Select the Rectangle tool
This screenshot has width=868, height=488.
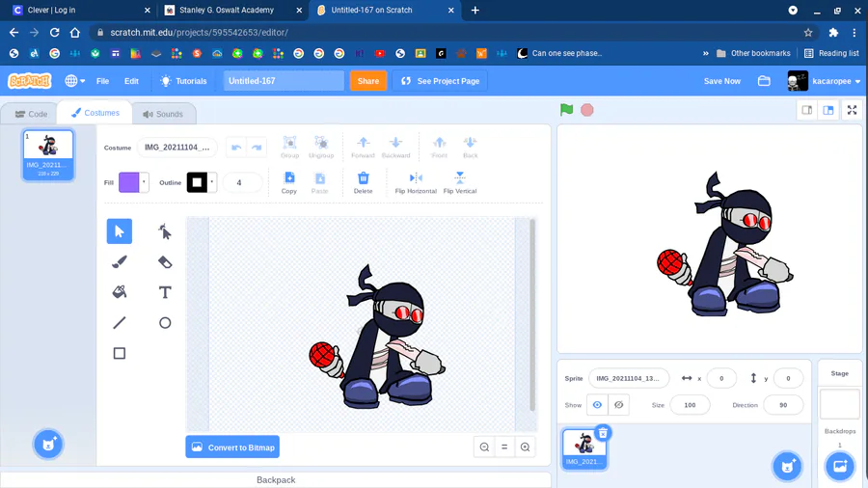pos(119,353)
